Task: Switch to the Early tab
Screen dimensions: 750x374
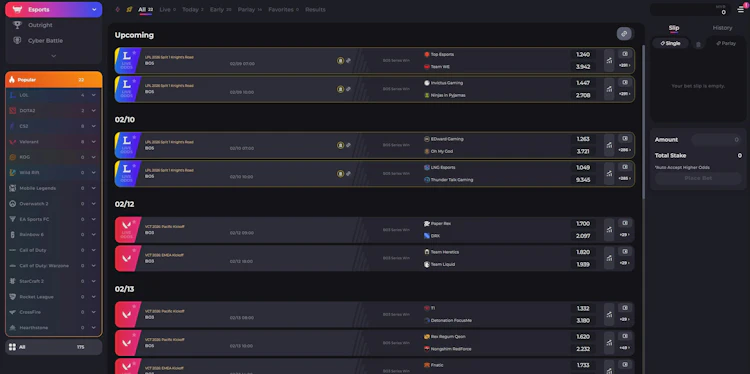Action: pos(221,10)
